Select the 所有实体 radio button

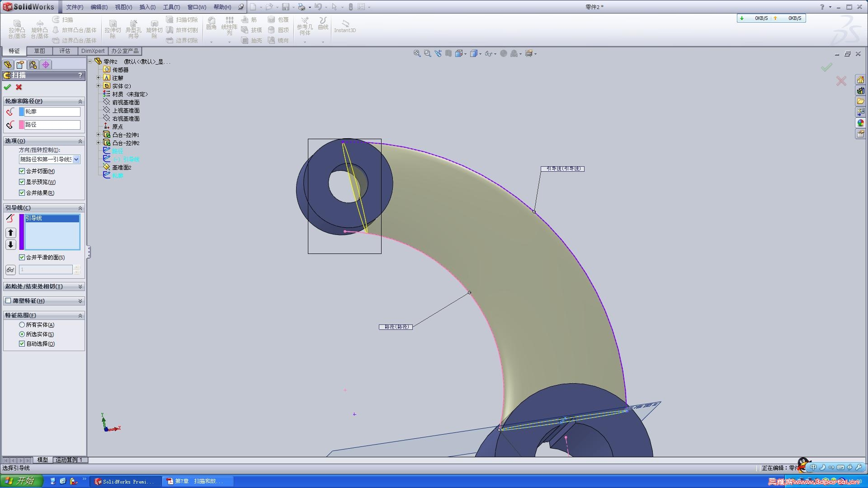pos(22,325)
